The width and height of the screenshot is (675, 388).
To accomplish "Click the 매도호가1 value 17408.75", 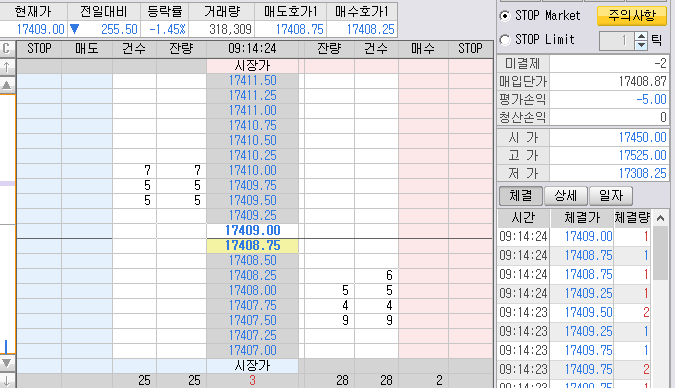I will click(299, 29).
